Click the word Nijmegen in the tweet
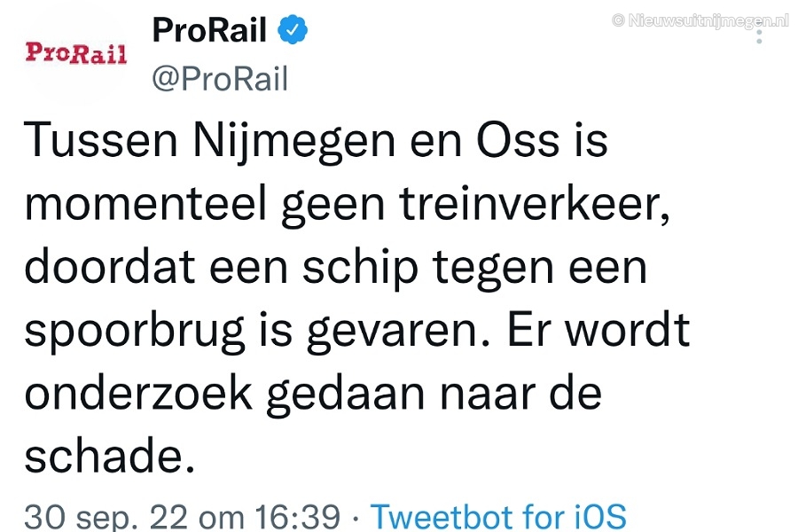798x532 pixels. click(294, 141)
